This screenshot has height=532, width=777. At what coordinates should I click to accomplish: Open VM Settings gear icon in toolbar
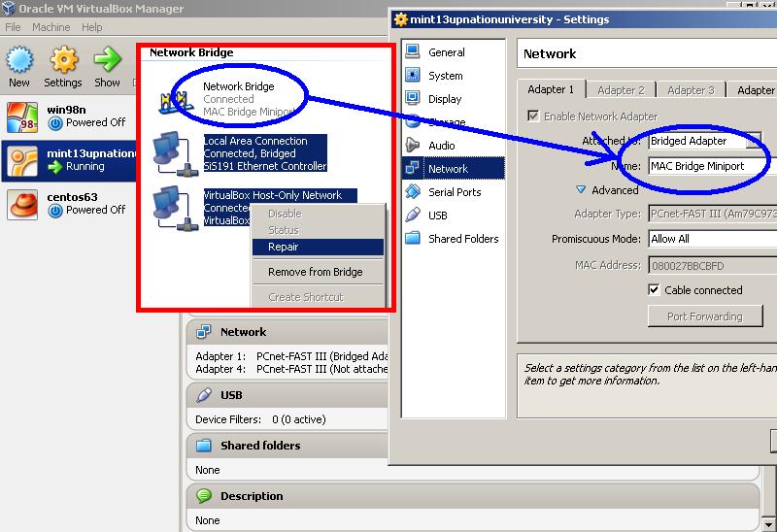63,60
